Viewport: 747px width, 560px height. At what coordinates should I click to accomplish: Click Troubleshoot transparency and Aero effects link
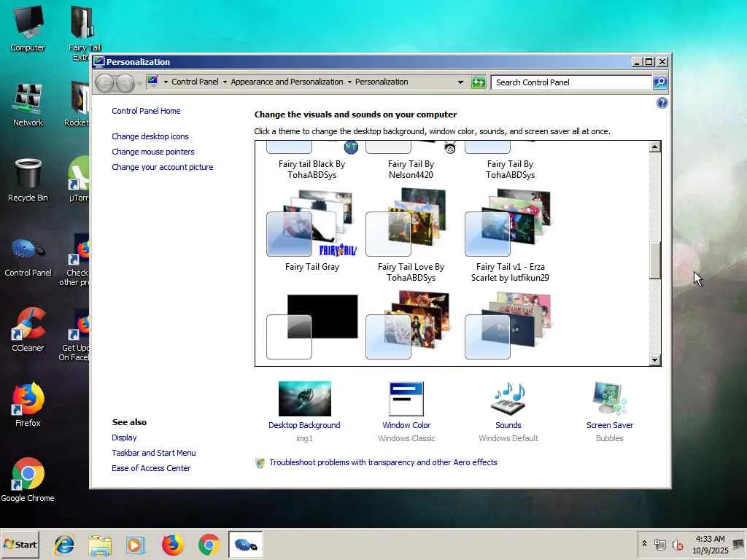pos(383,462)
